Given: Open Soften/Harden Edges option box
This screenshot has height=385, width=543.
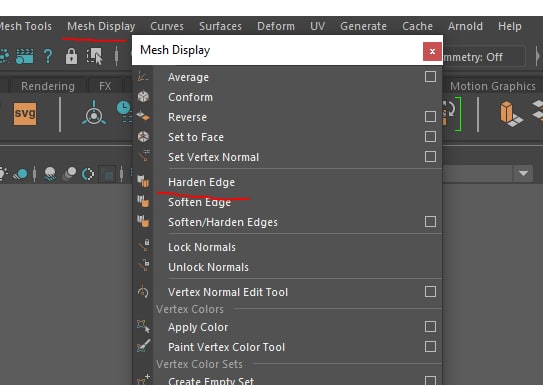Looking at the screenshot, I should coord(430,222).
